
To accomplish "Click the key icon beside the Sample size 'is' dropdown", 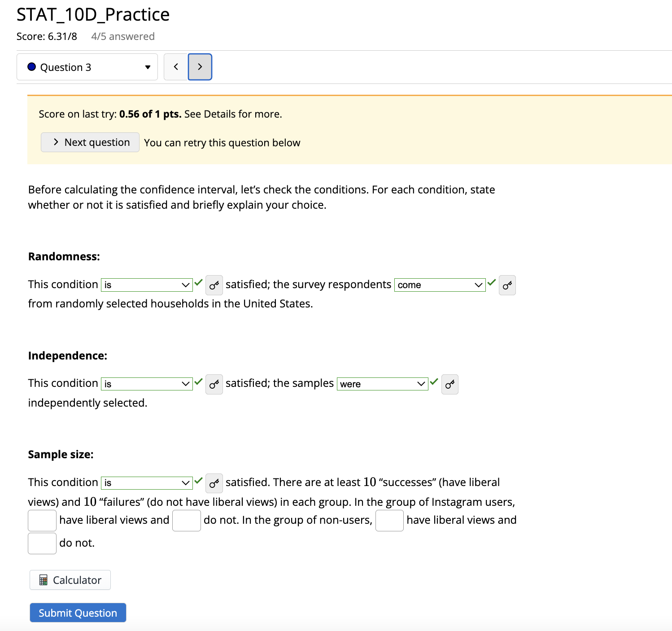I will 214,483.
